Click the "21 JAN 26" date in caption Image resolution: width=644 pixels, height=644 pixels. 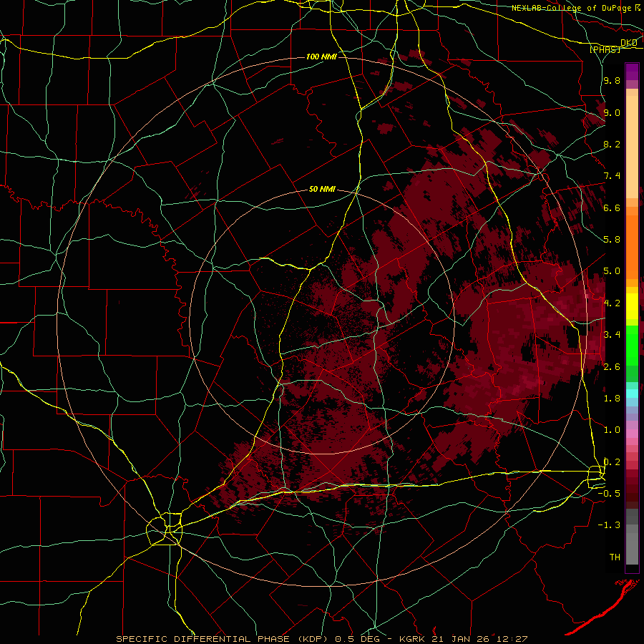point(459,639)
